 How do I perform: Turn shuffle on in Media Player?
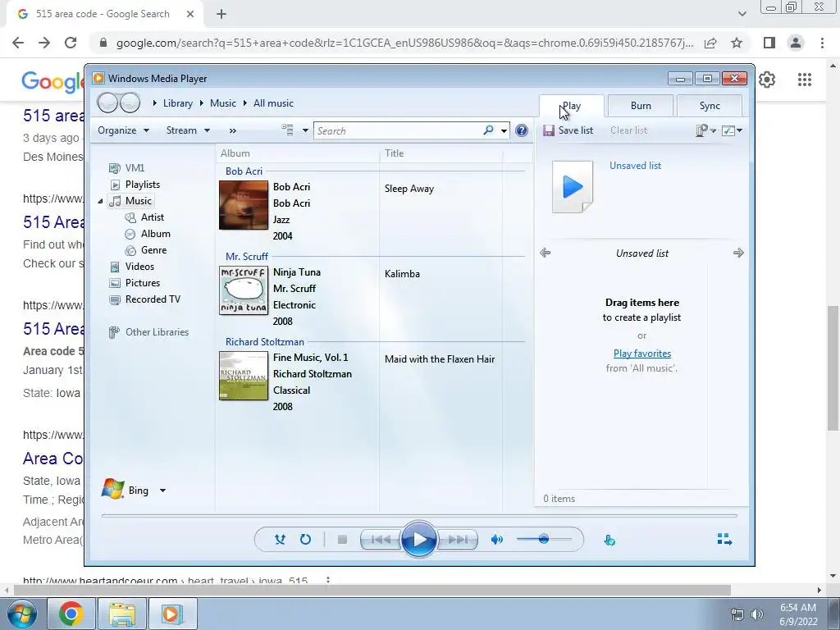[x=280, y=540]
